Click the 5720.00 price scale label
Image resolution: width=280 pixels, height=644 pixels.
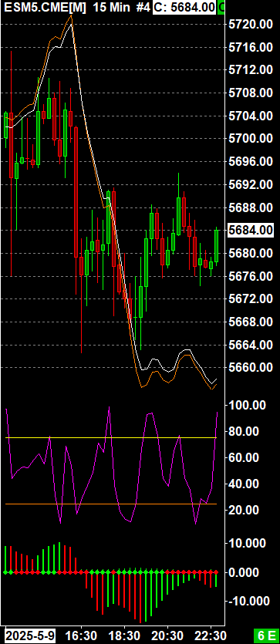[251, 25]
